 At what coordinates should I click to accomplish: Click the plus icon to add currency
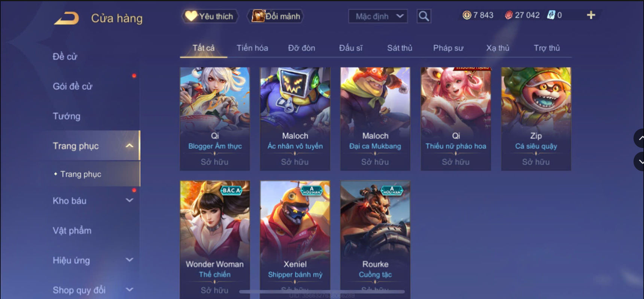click(x=591, y=15)
